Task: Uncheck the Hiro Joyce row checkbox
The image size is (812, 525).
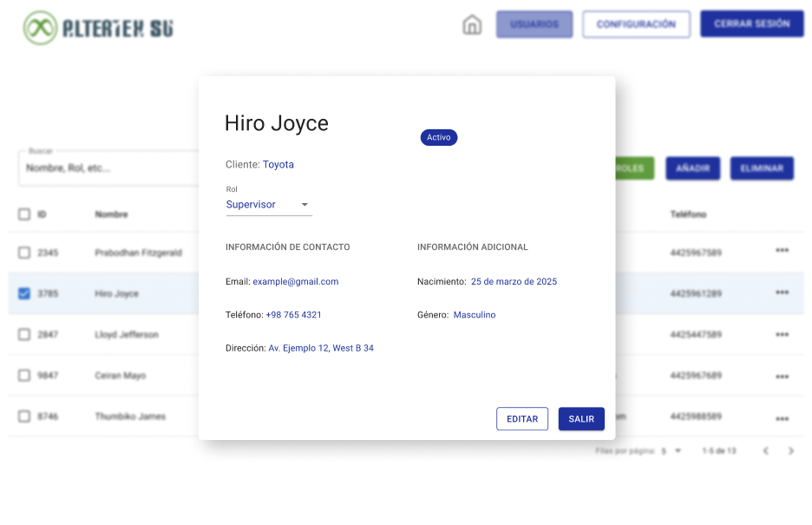Action: [x=24, y=293]
